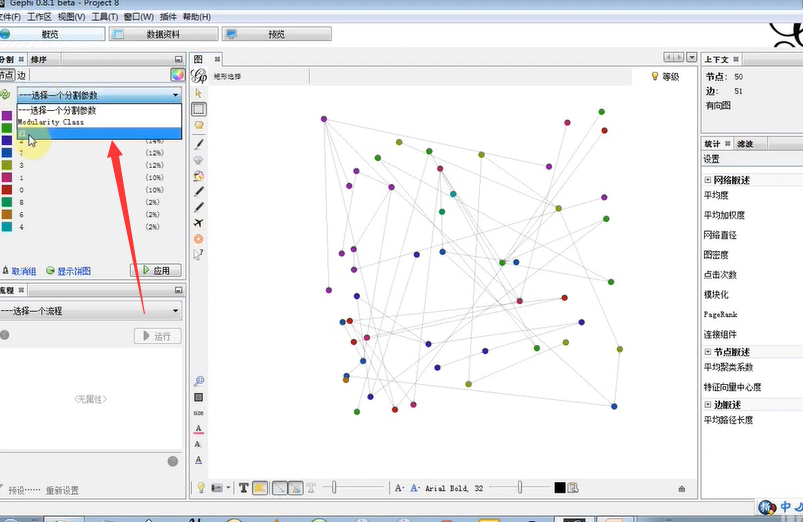The width and height of the screenshot is (803, 522).
Task: Select the diamond Sizer tool
Action: click(199, 160)
